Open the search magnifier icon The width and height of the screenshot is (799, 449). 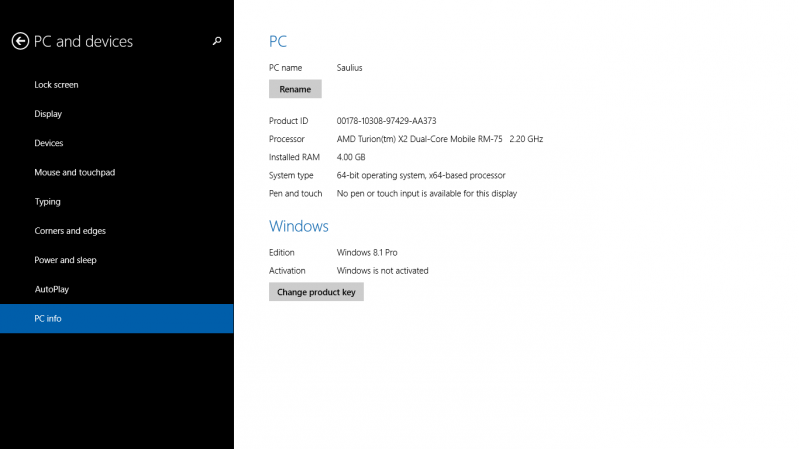tap(217, 41)
